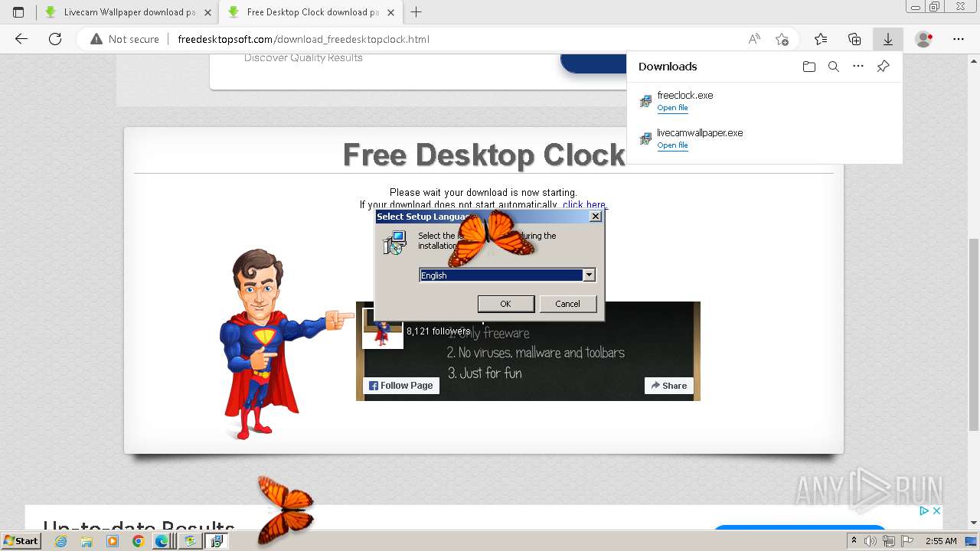Click the network tray icon

pos(888,541)
